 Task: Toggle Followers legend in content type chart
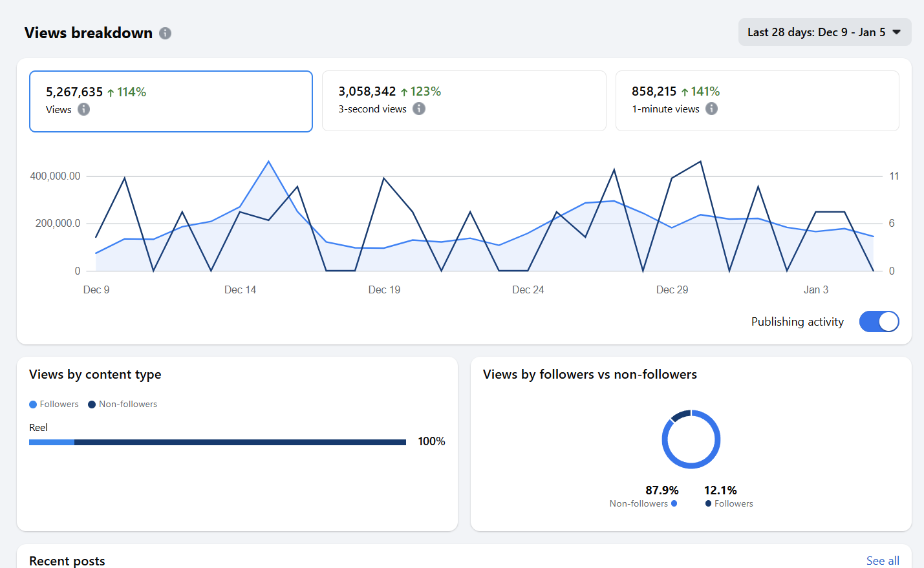54,404
